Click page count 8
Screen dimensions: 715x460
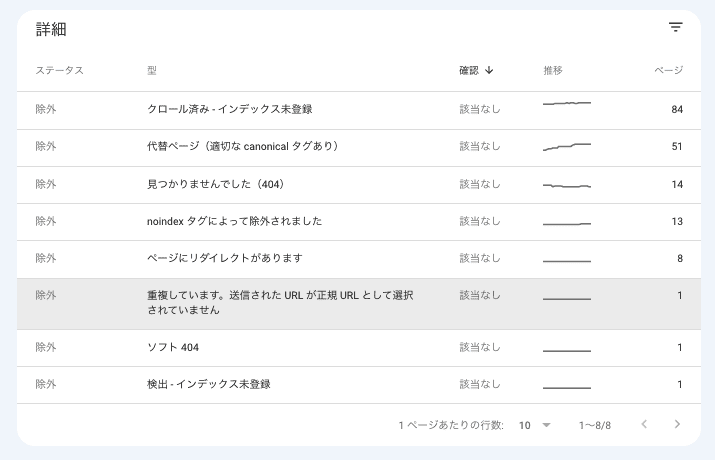coord(680,258)
